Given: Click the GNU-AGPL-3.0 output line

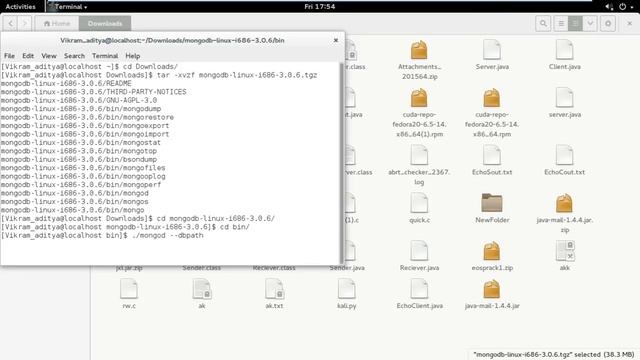Looking at the screenshot, I should 79,100.
